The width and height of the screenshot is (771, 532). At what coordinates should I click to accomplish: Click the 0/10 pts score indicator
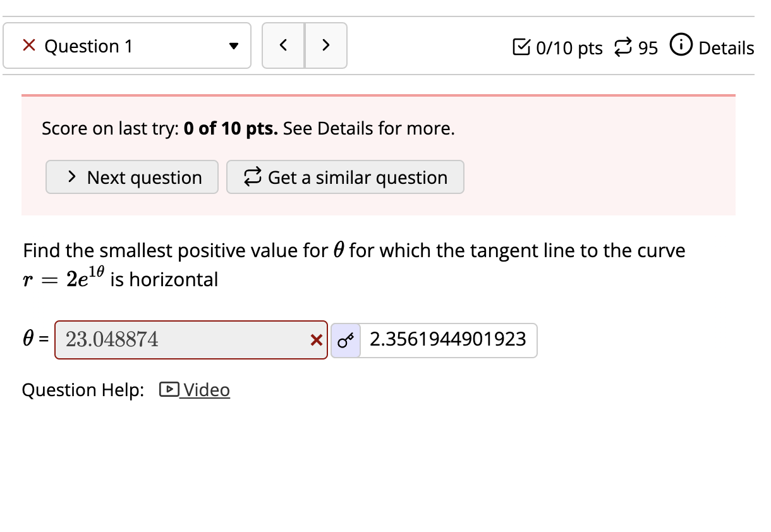568,47
